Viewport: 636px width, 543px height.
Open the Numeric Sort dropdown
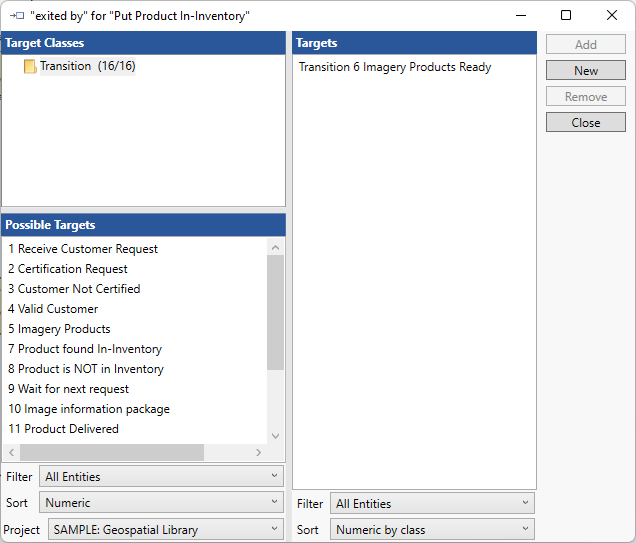click(161, 503)
